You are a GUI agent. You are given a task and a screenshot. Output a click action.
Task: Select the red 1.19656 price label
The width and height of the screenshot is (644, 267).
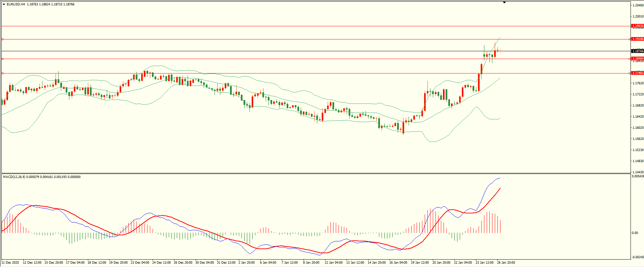638,26
